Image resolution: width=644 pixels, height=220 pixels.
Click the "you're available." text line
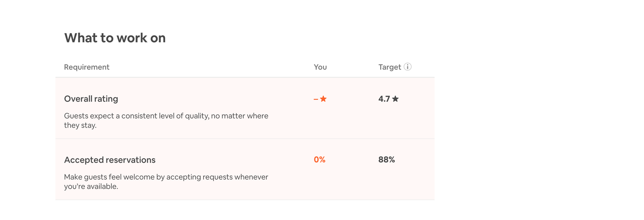click(91, 187)
